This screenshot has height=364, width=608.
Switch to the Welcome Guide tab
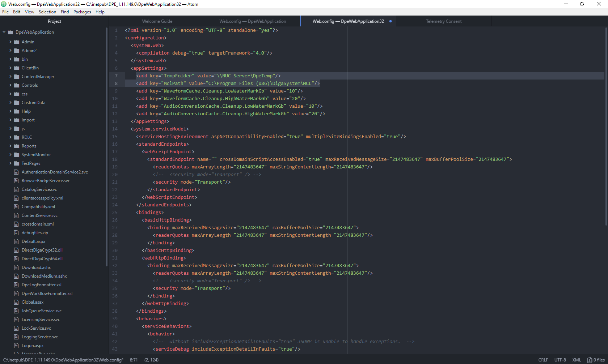(x=157, y=21)
